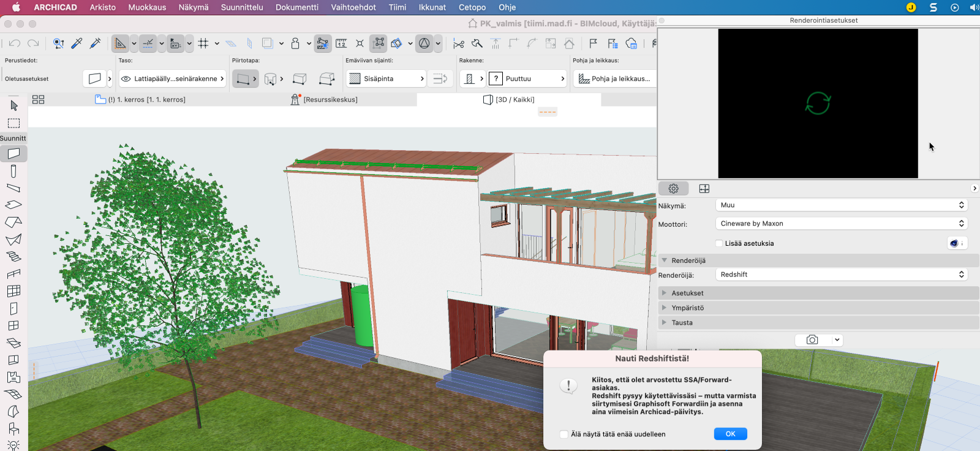The width and height of the screenshot is (980, 451).
Task: Collapse the Renderöijä section
Action: click(x=665, y=260)
